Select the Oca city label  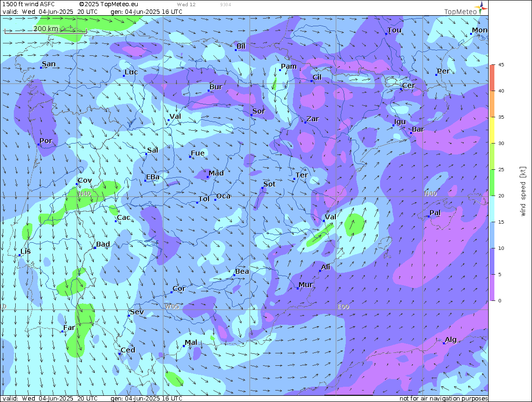[x=223, y=196]
